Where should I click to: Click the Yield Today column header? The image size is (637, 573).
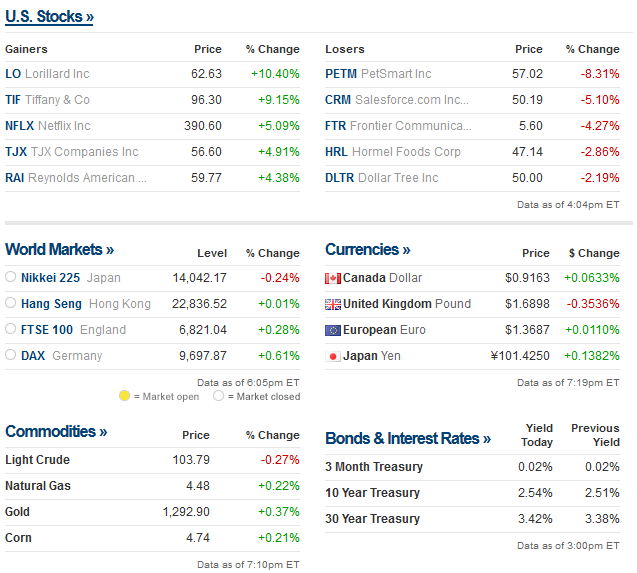click(x=537, y=435)
